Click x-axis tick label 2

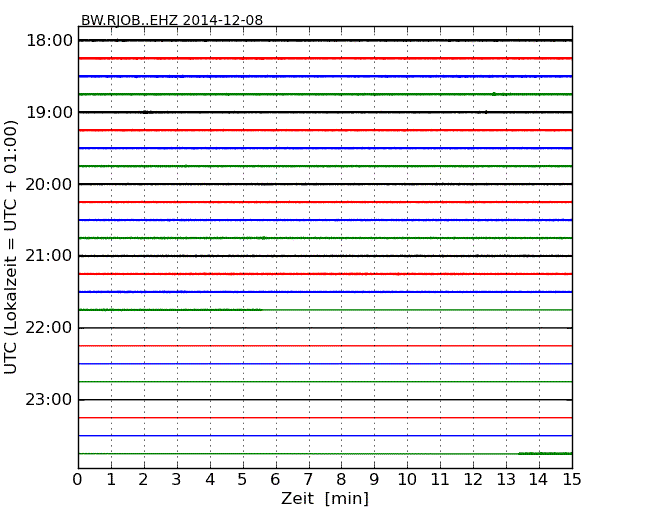pos(143,479)
